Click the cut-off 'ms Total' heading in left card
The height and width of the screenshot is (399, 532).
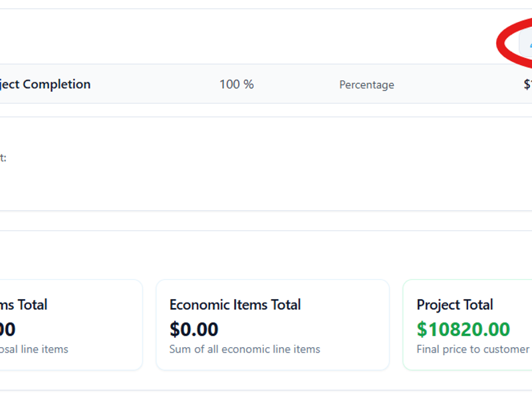[x=24, y=305]
